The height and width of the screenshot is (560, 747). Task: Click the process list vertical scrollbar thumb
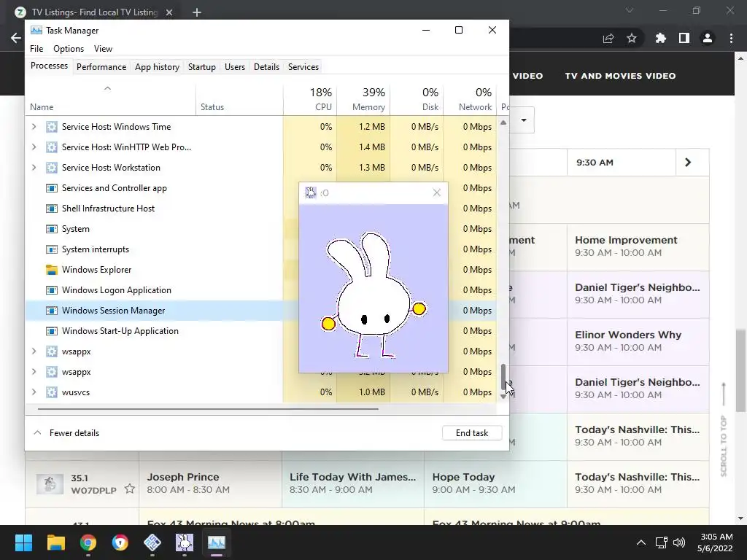coord(503,377)
